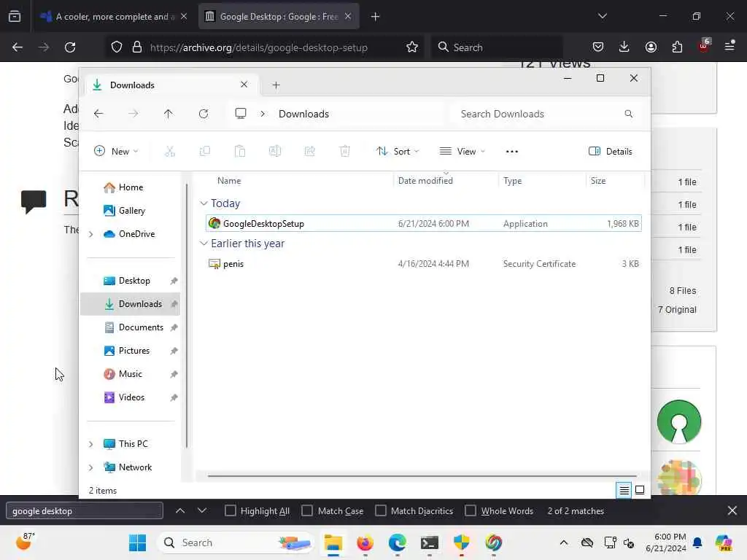
Task: Open the View dropdown menu
Action: pos(462,152)
